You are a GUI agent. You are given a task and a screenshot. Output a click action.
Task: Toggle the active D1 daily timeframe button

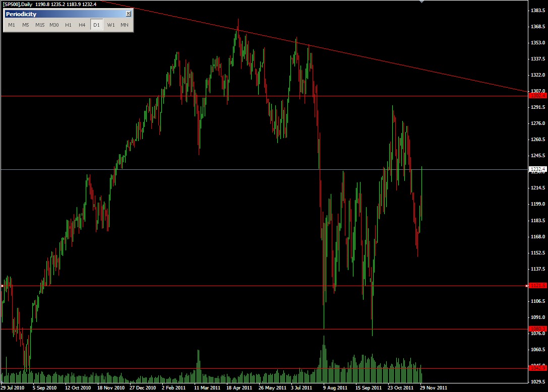[96, 25]
